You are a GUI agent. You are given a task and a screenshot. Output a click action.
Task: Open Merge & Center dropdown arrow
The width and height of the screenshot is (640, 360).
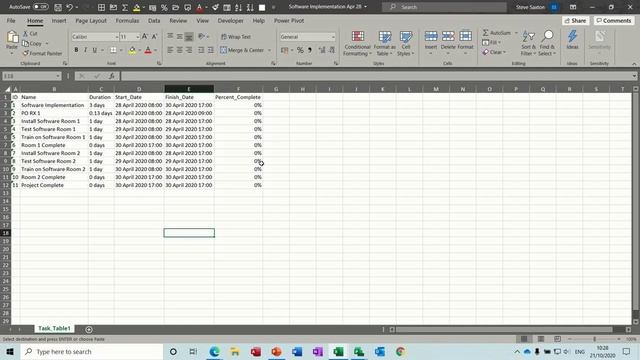pyautogui.click(x=269, y=50)
